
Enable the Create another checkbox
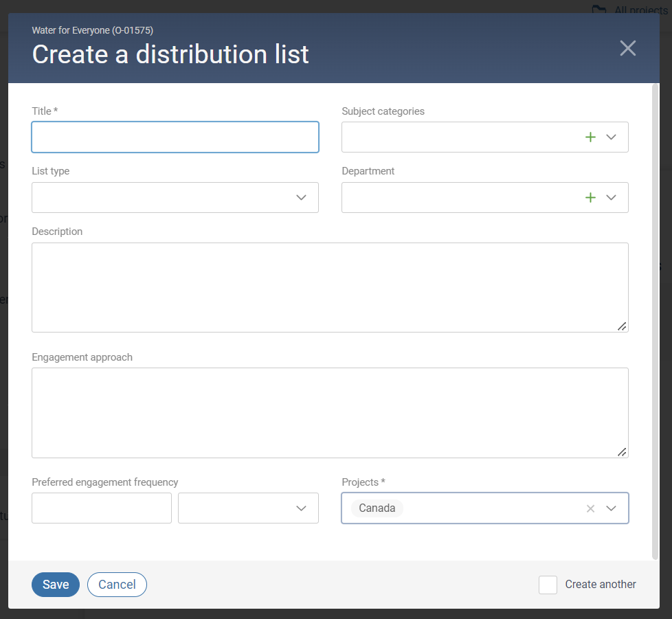click(x=548, y=585)
